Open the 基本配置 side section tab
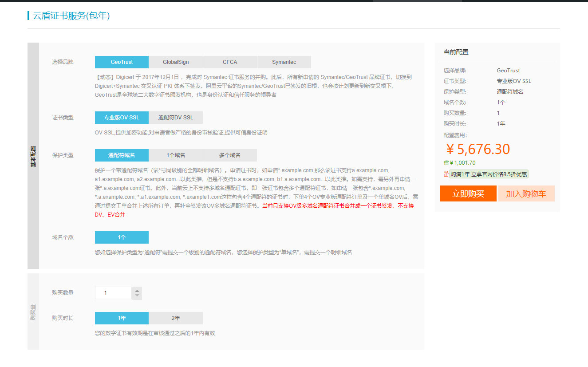Screen dimensions: 588x367 (33, 156)
